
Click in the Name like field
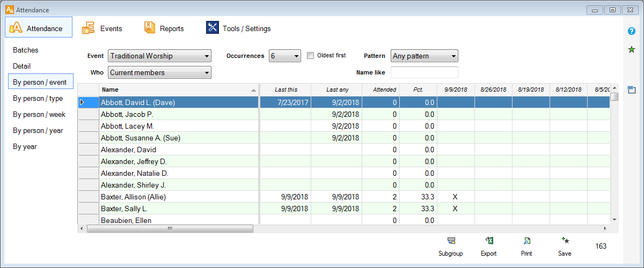pos(424,72)
